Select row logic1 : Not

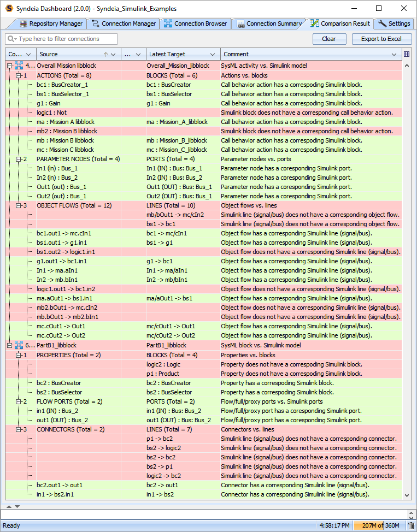click(x=203, y=113)
